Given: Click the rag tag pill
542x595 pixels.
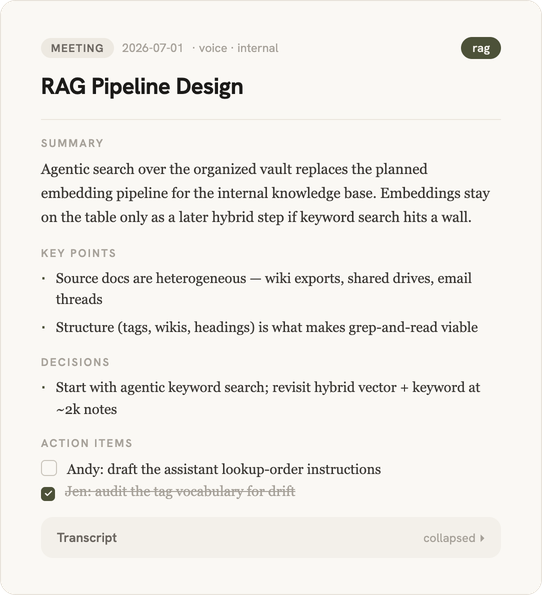Looking at the screenshot, I should coord(481,48).
